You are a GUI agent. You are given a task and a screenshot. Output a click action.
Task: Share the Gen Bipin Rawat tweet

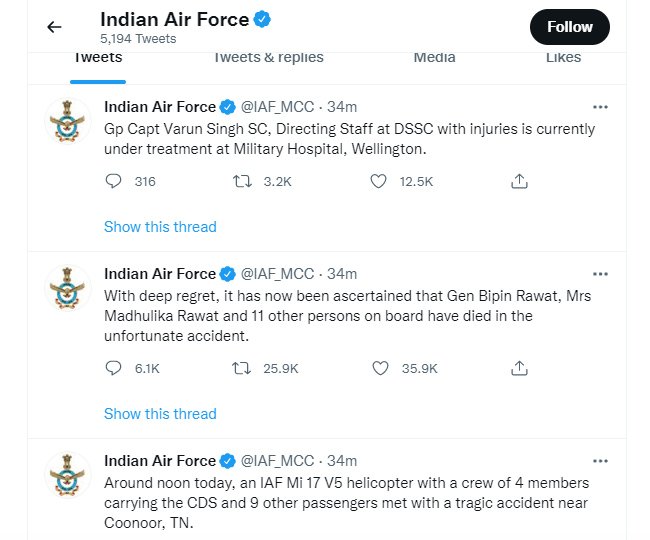tap(519, 368)
